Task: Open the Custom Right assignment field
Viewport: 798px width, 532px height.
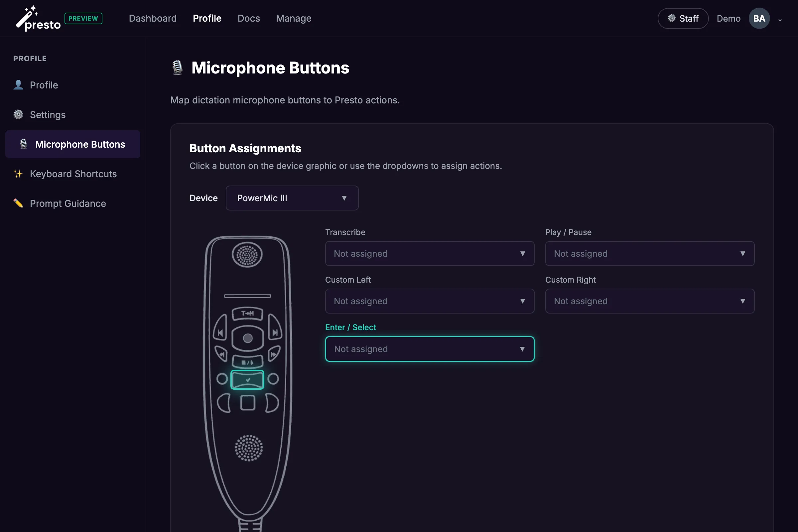Action: tap(649, 301)
